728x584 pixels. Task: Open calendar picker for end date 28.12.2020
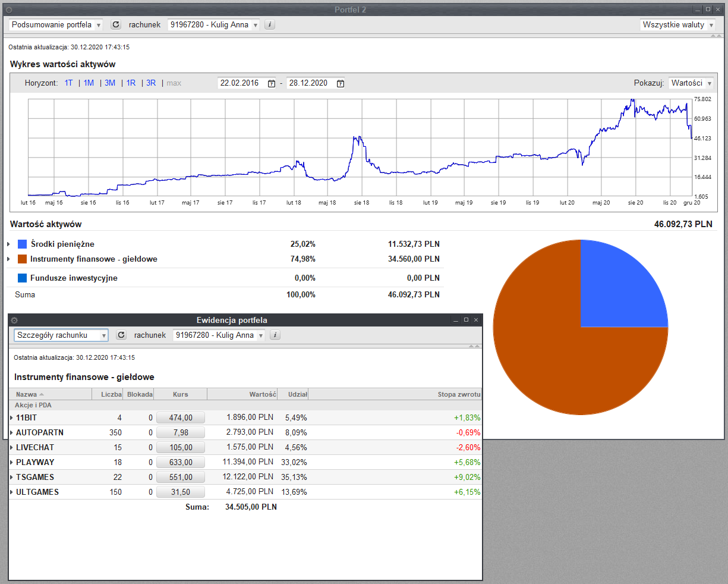[341, 83]
